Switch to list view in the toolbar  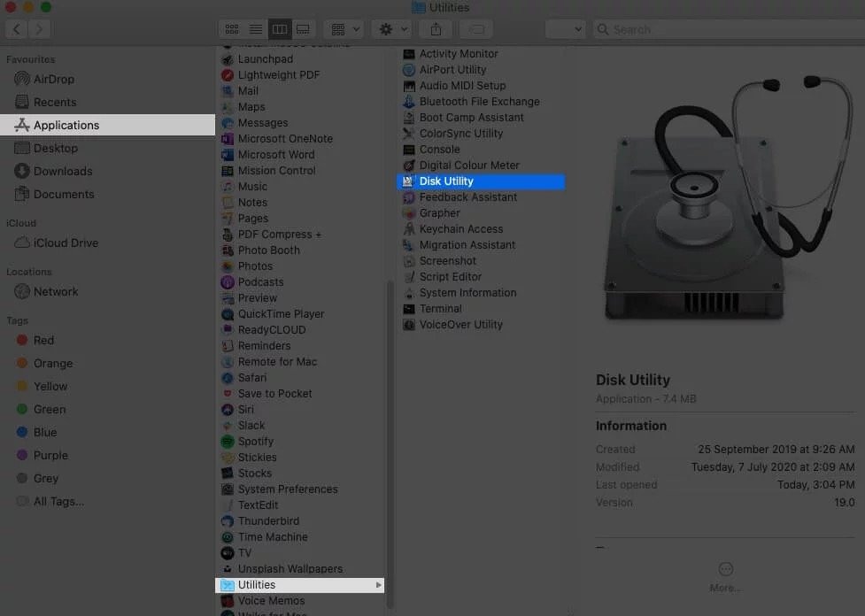[255, 28]
